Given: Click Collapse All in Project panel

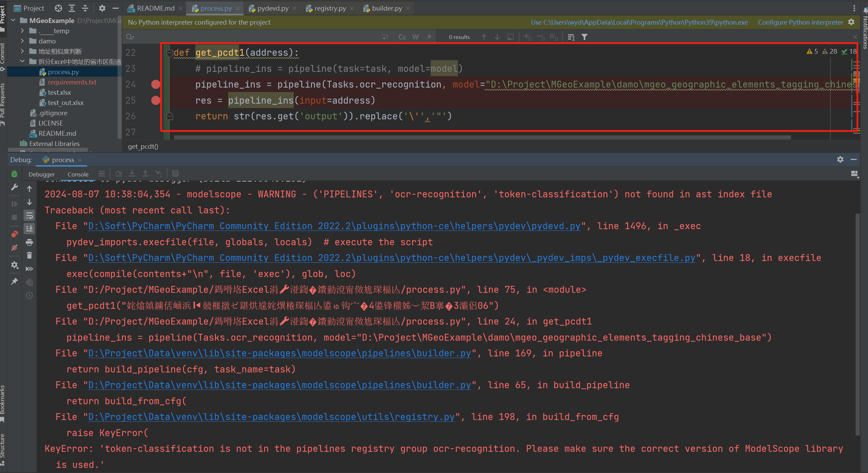Looking at the screenshot, I should [85, 8].
